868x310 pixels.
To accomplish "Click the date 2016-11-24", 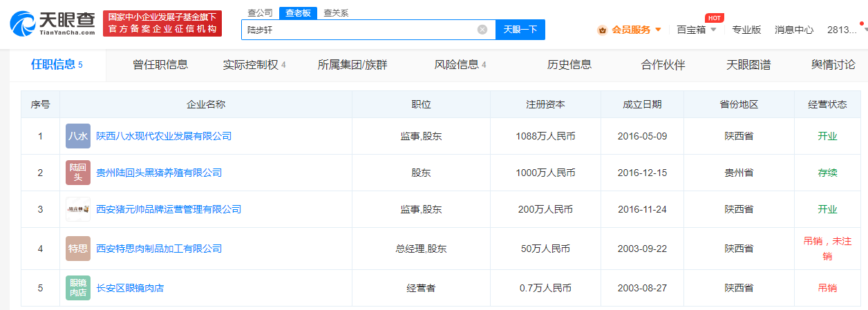I will click(x=643, y=209).
